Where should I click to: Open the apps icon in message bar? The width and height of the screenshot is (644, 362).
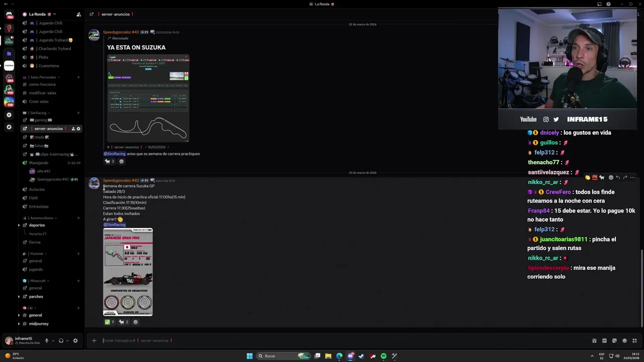[x=634, y=340]
